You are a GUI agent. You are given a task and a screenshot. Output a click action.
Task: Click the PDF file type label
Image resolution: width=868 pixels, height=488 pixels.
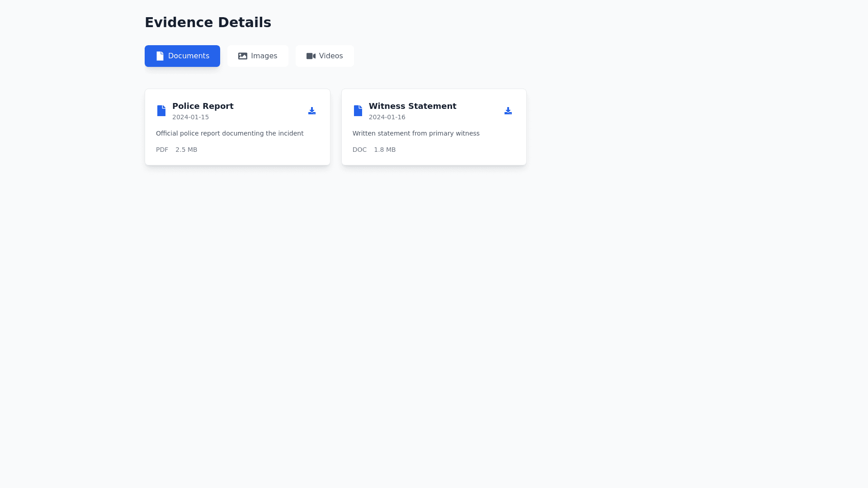click(x=162, y=150)
